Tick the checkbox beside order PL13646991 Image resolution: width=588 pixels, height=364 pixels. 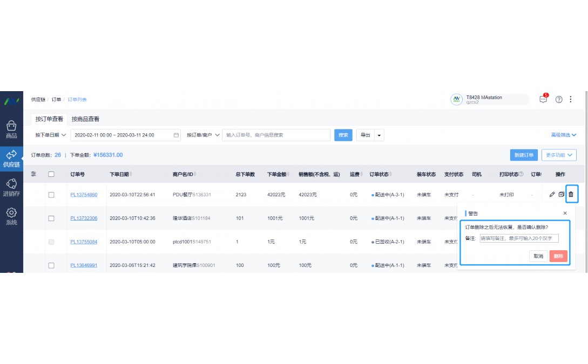(x=51, y=265)
